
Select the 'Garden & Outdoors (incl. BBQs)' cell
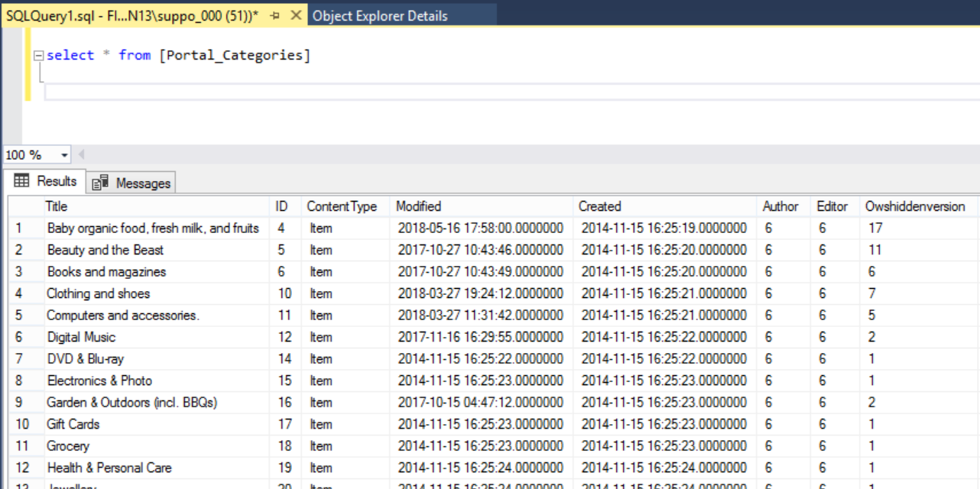(x=156, y=403)
